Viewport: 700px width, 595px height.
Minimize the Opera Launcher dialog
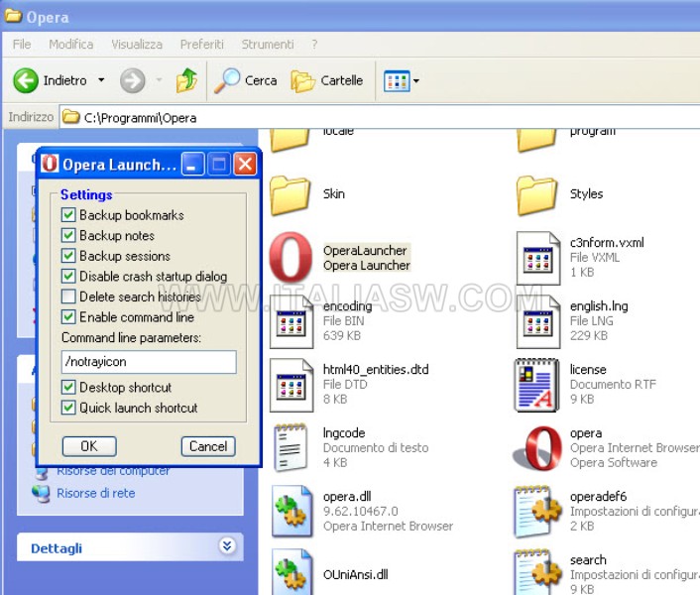point(193,164)
